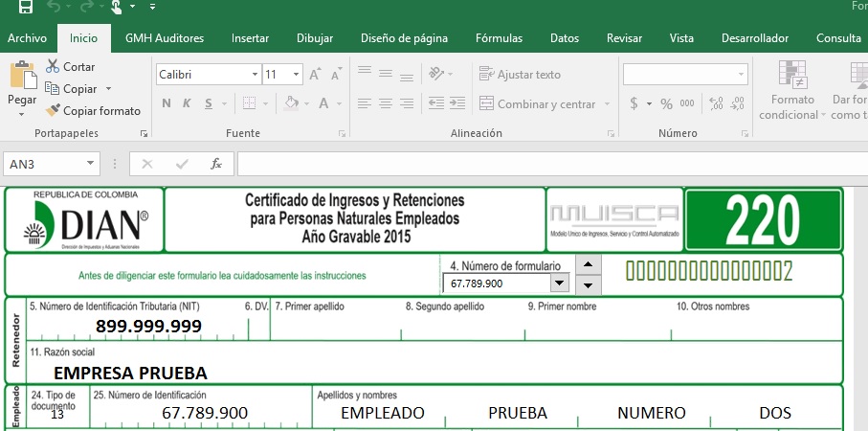Open the 67.789.900 form combo box
This screenshot has width=868, height=431.
pyautogui.click(x=558, y=284)
